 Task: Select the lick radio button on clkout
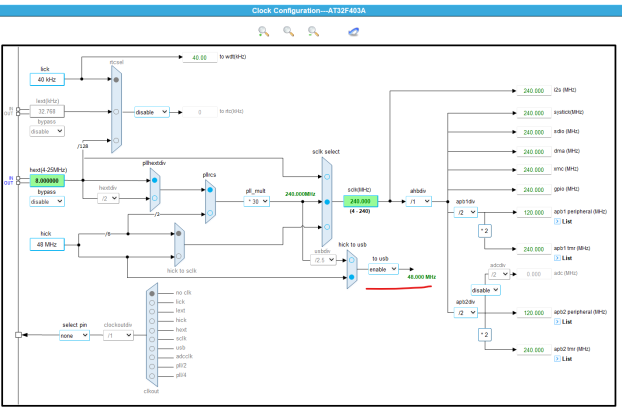[151, 301]
